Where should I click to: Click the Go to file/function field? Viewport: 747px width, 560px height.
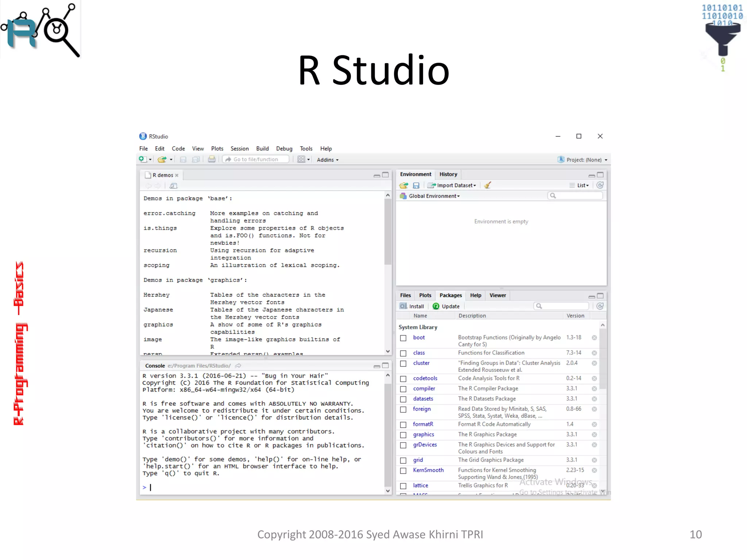tap(256, 159)
